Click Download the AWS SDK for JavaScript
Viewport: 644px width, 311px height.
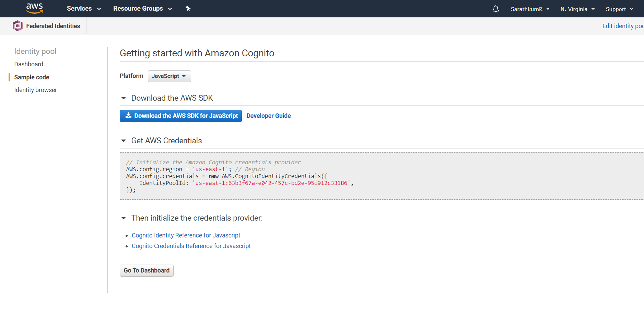tap(181, 116)
